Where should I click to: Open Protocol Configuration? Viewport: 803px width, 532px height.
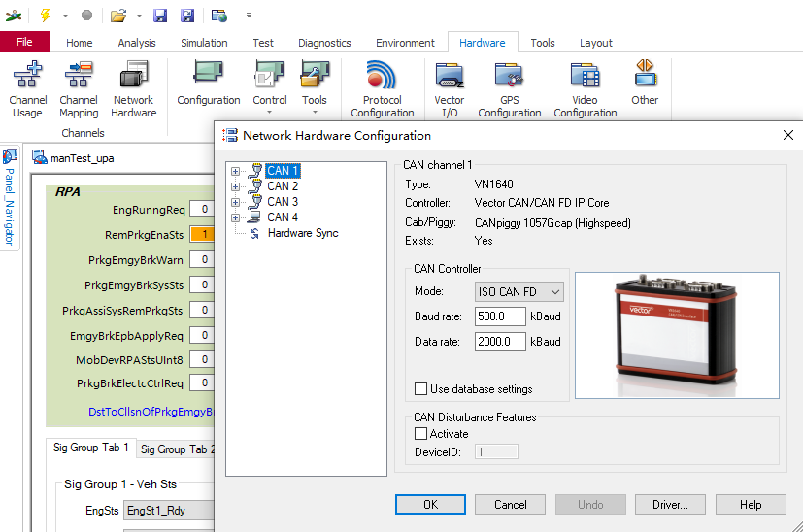[x=382, y=89]
